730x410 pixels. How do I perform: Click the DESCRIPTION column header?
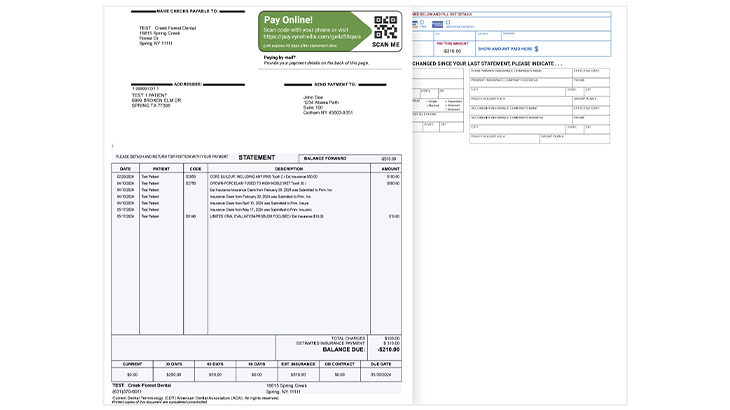[x=289, y=169]
